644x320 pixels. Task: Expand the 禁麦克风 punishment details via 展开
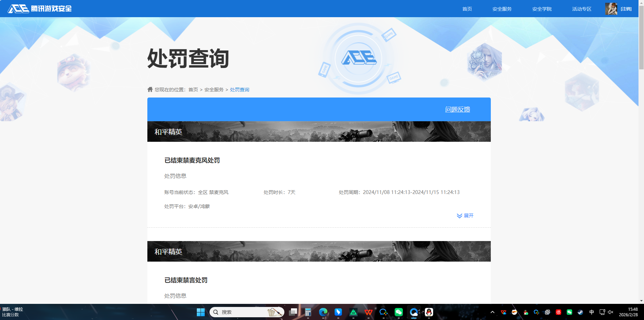(465, 216)
